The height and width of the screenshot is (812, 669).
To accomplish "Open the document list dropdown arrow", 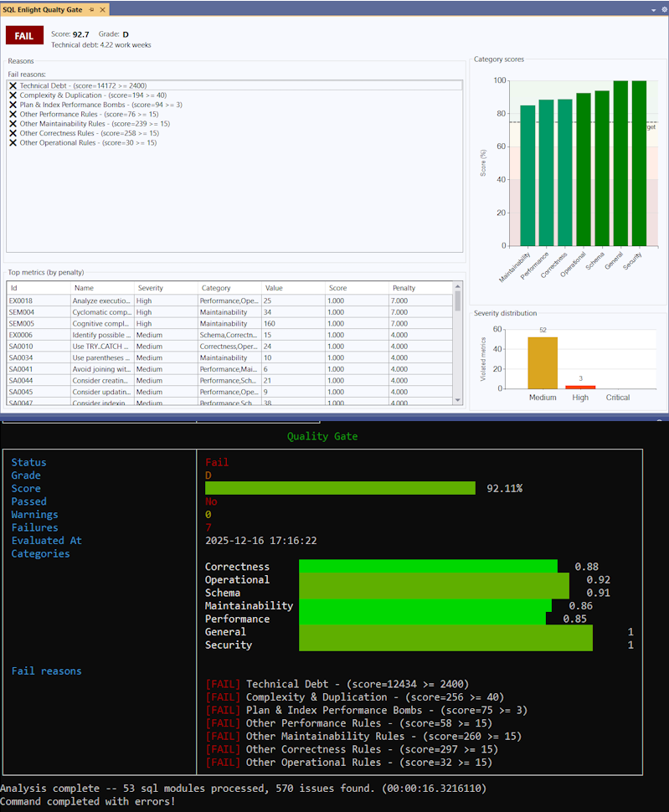I will tap(653, 10).
